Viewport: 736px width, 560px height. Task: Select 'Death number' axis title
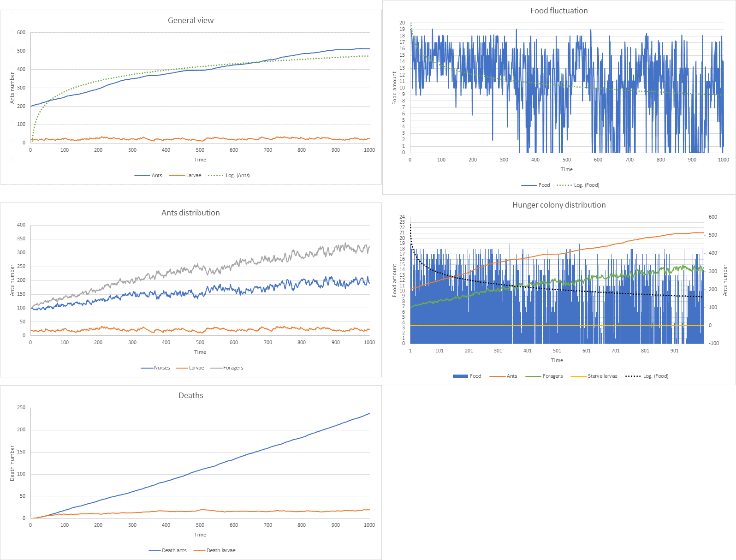click(x=12, y=463)
